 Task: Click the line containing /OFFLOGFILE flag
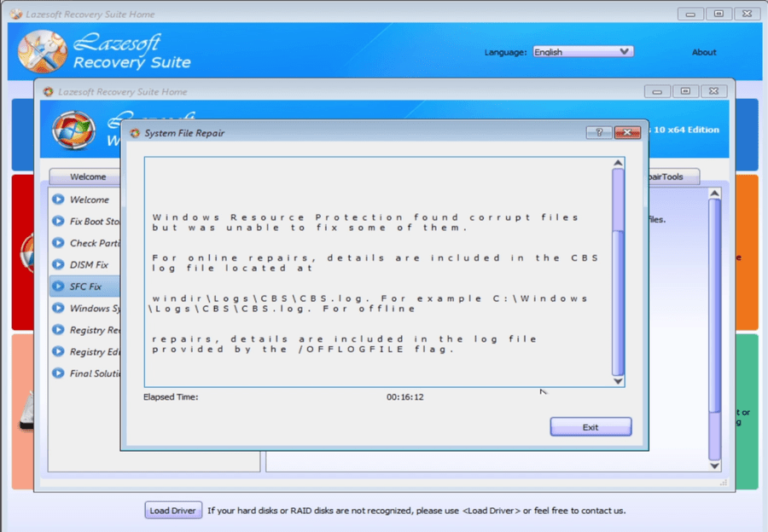click(x=303, y=350)
